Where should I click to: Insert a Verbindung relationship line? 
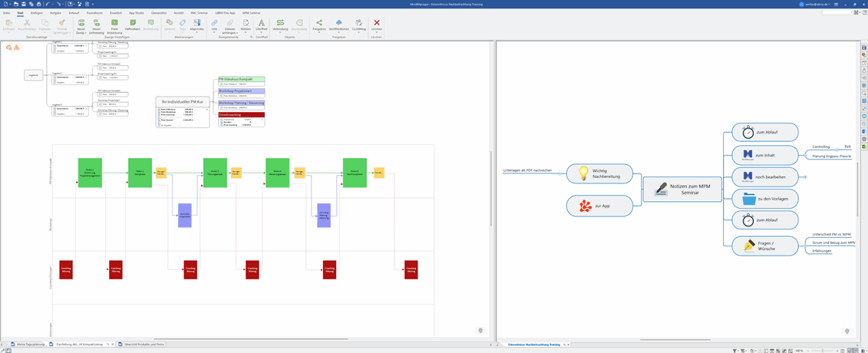pyautogui.click(x=280, y=25)
